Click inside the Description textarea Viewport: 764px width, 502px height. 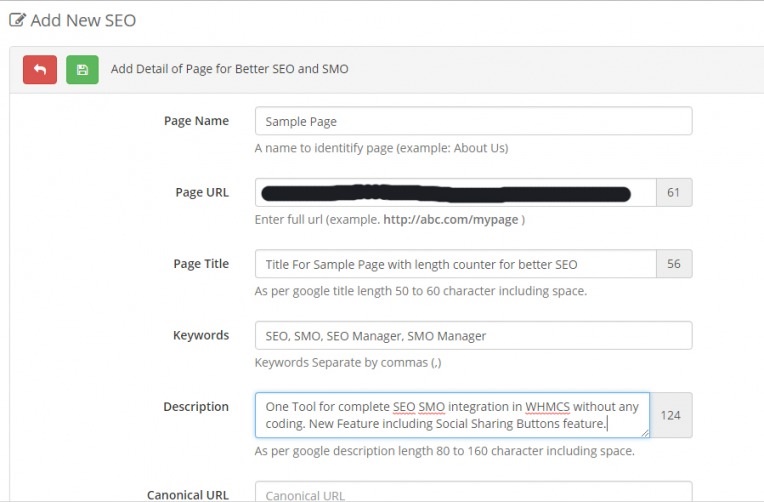point(452,415)
